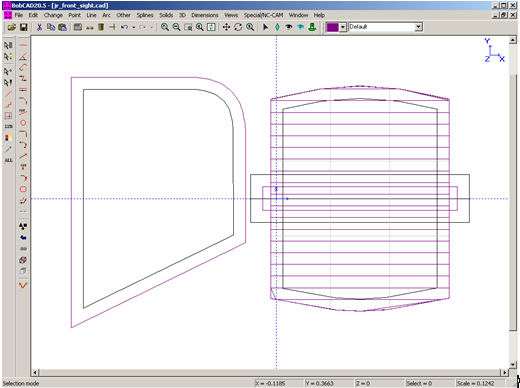Open the Default layer combo box

[x=385, y=27]
